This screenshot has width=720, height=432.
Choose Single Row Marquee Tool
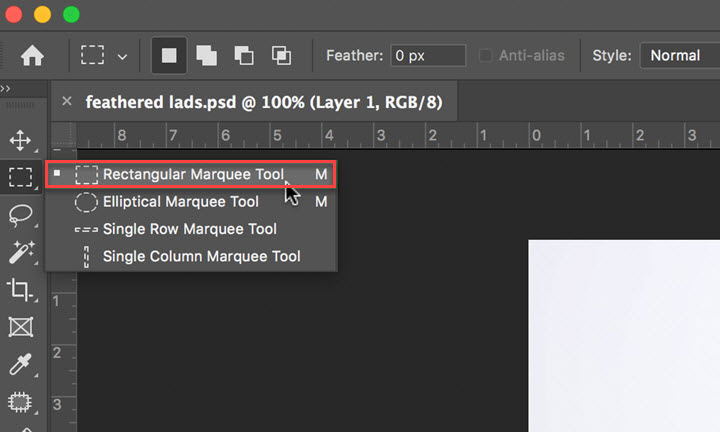(x=191, y=229)
